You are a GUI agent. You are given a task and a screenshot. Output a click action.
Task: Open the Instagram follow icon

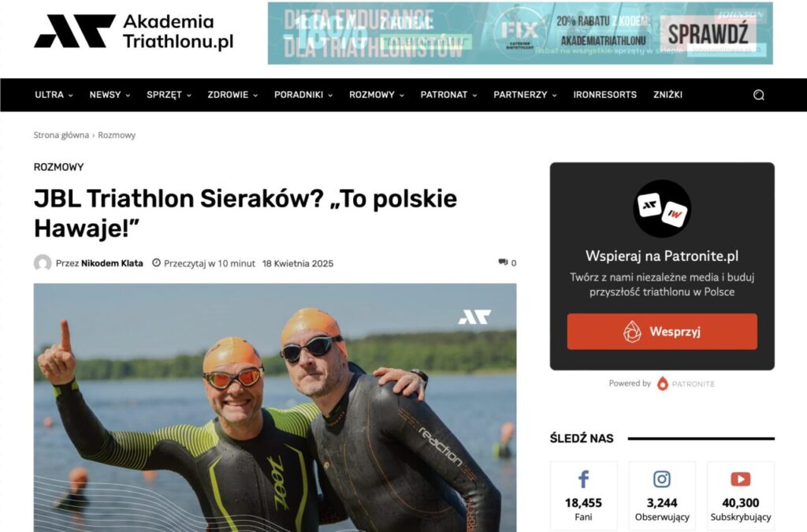662,479
